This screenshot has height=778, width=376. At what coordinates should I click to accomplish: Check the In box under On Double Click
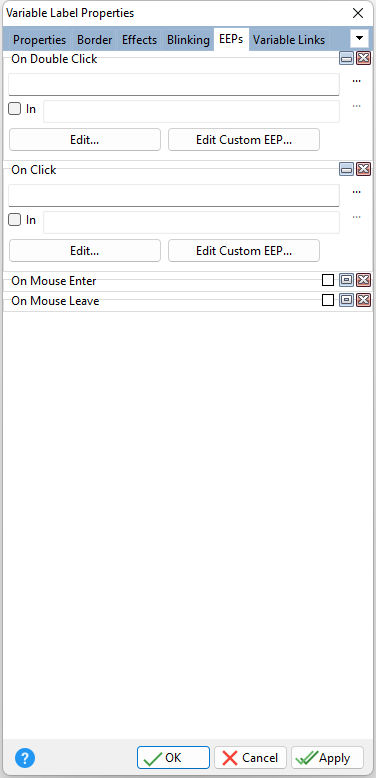[15, 109]
